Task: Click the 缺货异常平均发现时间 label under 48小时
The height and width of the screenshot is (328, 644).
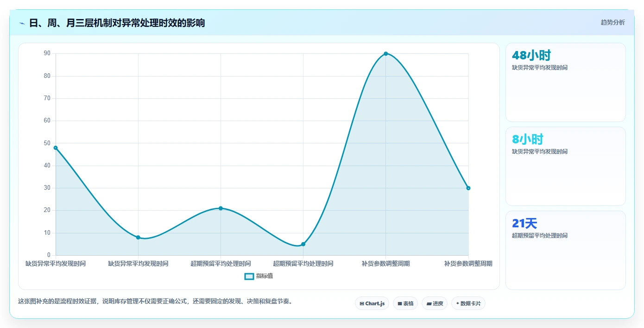Action: tap(540, 68)
